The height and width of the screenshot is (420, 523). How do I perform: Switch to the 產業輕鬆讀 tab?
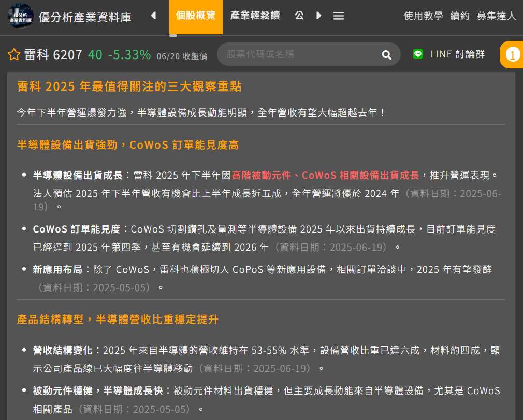(255, 16)
